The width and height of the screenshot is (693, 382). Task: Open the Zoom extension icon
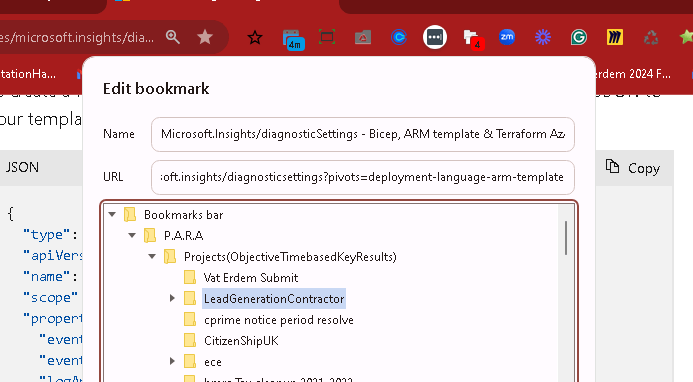[506, 37]
